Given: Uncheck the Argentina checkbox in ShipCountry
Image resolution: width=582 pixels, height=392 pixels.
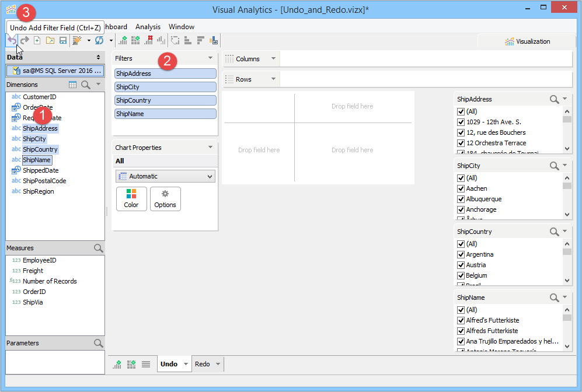Looking at the screenshot, I should pyautogui.click(x=461, y=254).
